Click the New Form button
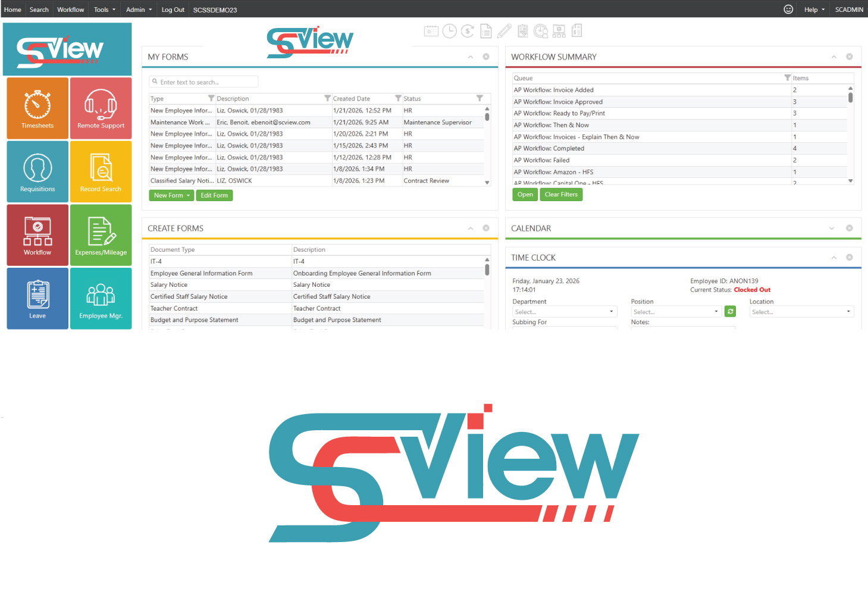 tap(171, 195)
